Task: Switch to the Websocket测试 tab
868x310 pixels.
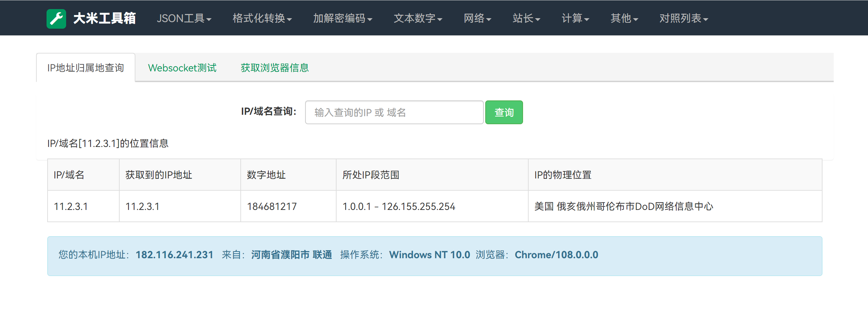Action: (182, 68)
